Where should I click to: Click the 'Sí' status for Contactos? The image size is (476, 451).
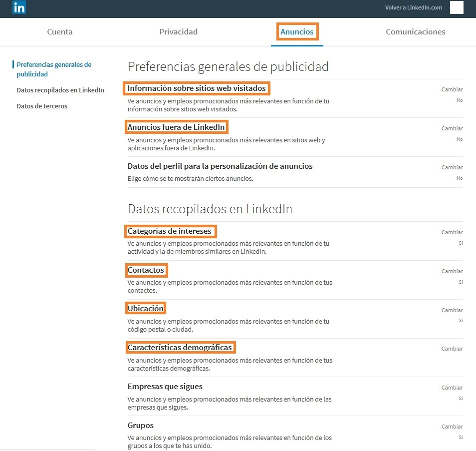(461, 282)
